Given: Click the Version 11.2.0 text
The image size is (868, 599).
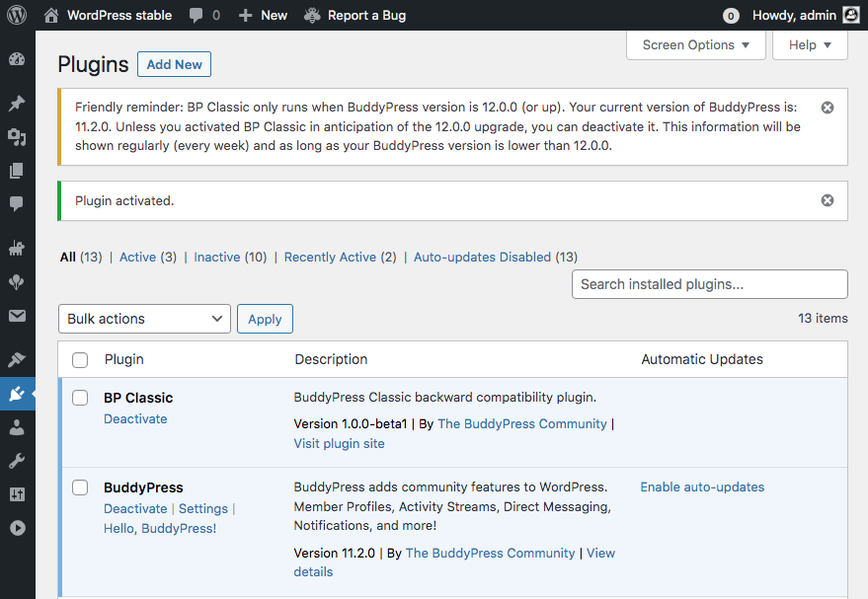Looking at the screenshot, I should (x=335, y=553).
